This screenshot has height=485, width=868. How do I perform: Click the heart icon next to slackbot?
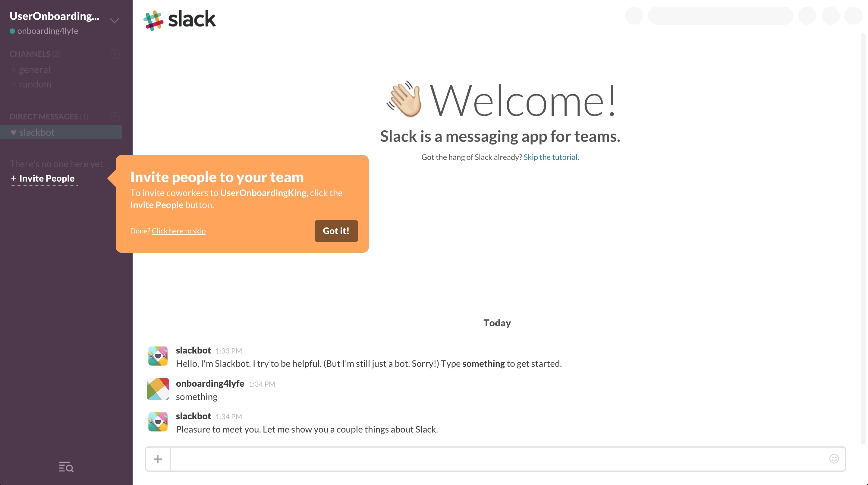(14, 132)
